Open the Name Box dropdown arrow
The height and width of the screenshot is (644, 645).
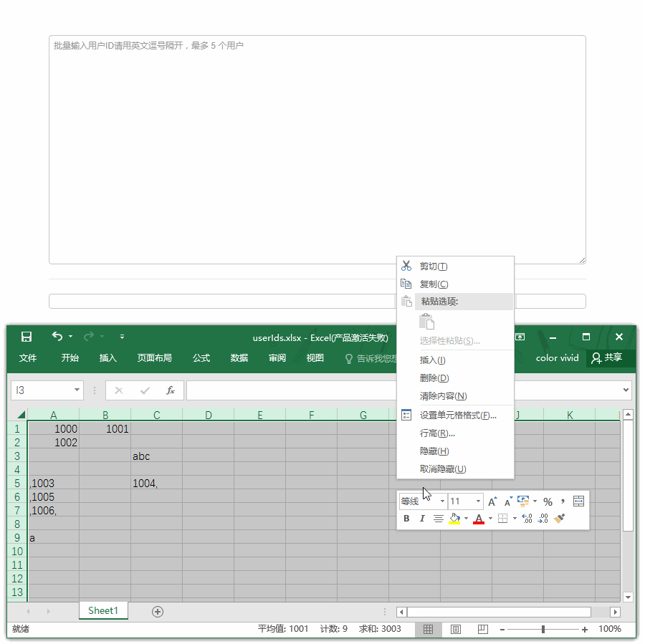pos(77,390)
